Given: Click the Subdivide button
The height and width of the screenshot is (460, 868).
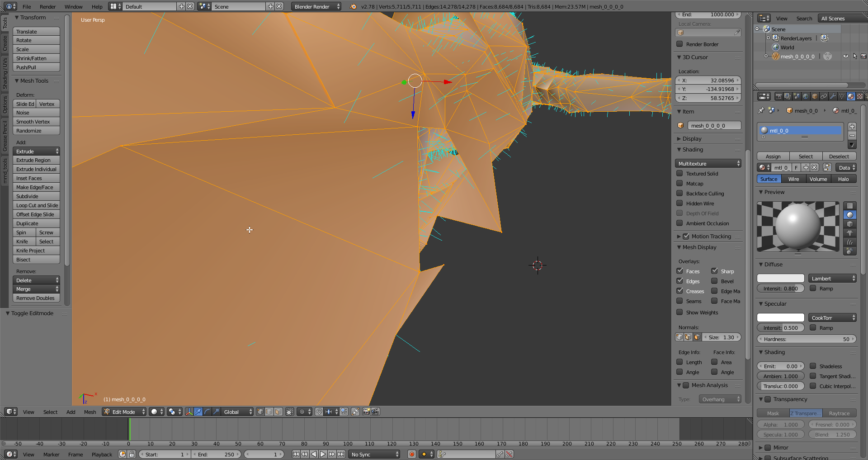Looking at the screenshot, I should pyautogui.click(x=36, y=196).
